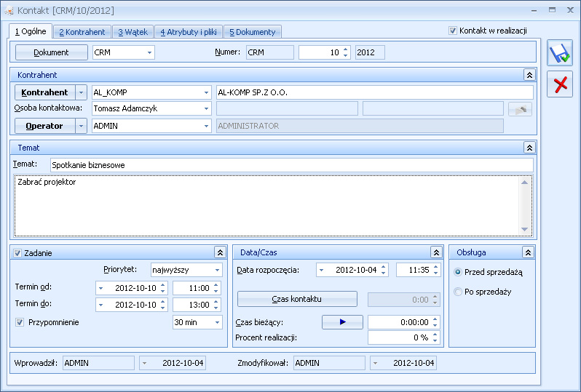Click the grayed icon beside the contact person fields
This screenshot has width=581, height=392.
521,109
